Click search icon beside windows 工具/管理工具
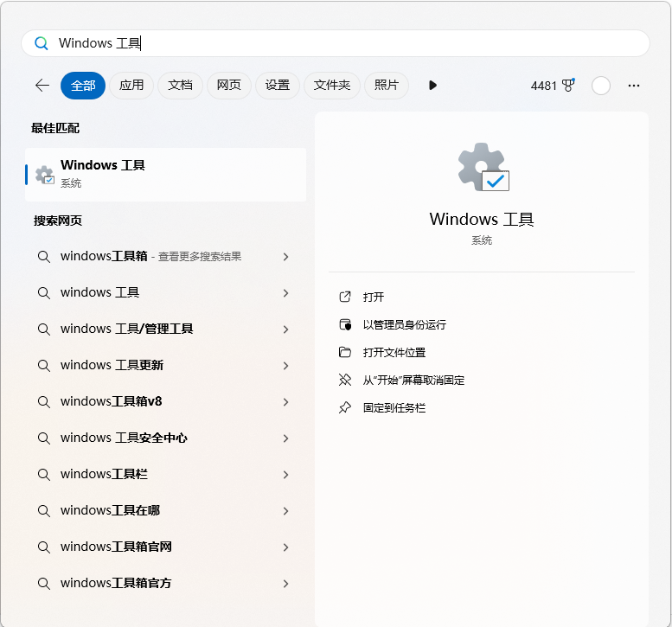672x627 pixels. pyautogui.click(x=44, y=329)
